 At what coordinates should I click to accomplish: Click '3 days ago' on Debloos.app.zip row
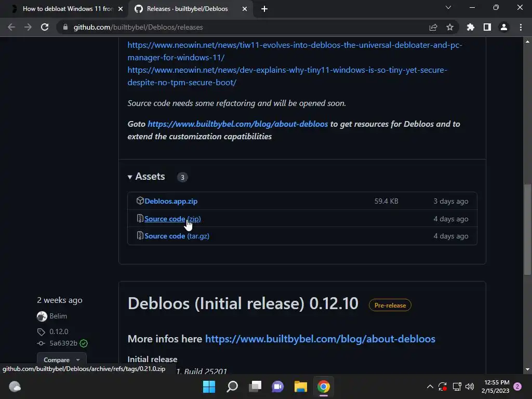[451, 201]
